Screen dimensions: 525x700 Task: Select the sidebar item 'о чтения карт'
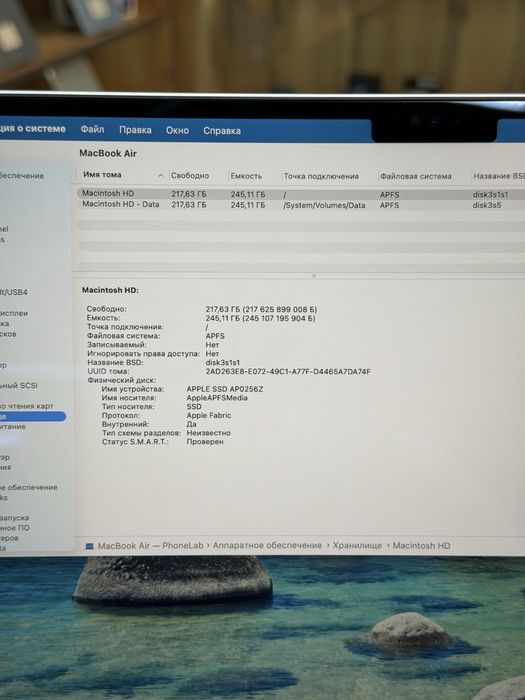pos(26,406)
